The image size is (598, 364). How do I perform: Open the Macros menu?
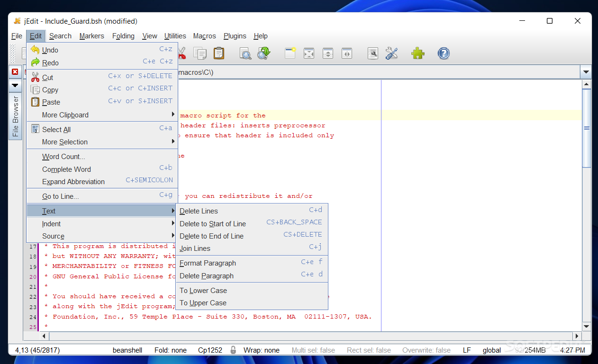[x=204, y=36]
